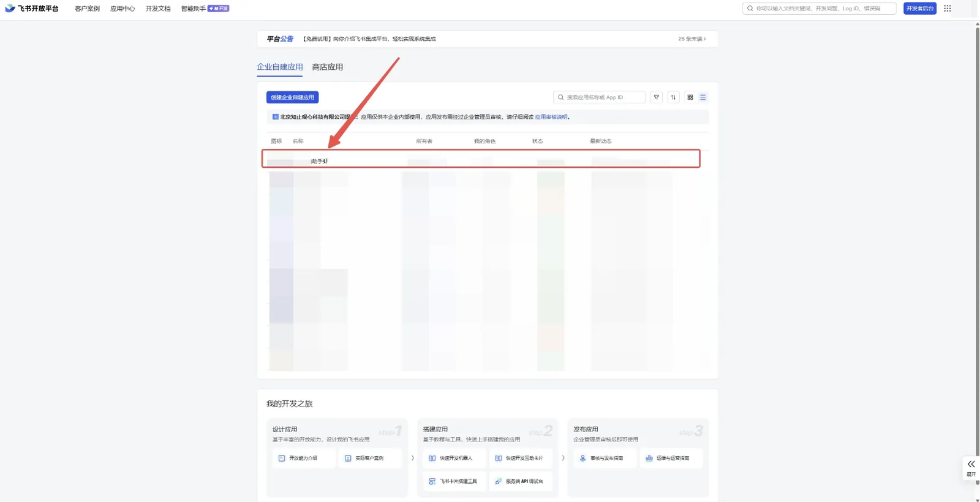
Task: Click the 状态 column header
Action: (538, 141)
